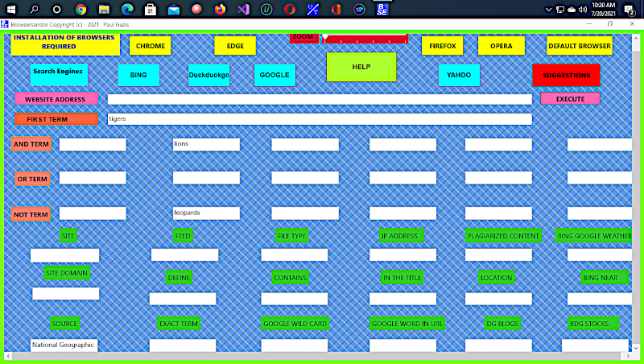Click the DG BLOGS button
Screen dimensions: 644x364
(x=502, y=324)
